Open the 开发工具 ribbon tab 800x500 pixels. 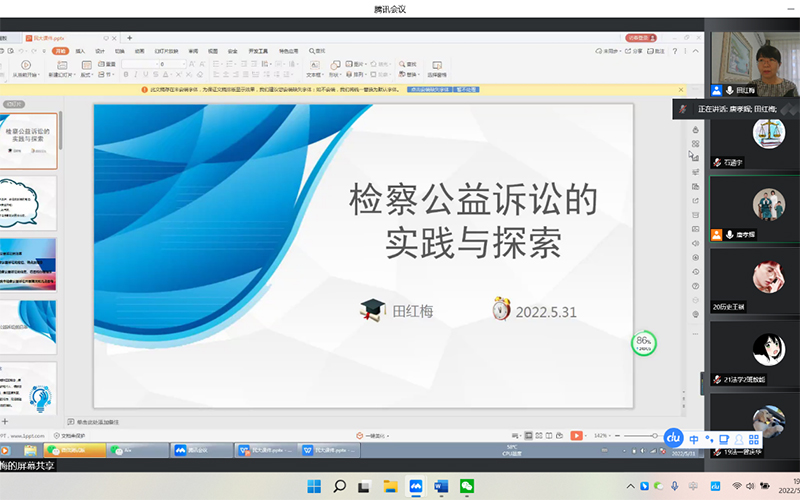(x=258, y=51)
